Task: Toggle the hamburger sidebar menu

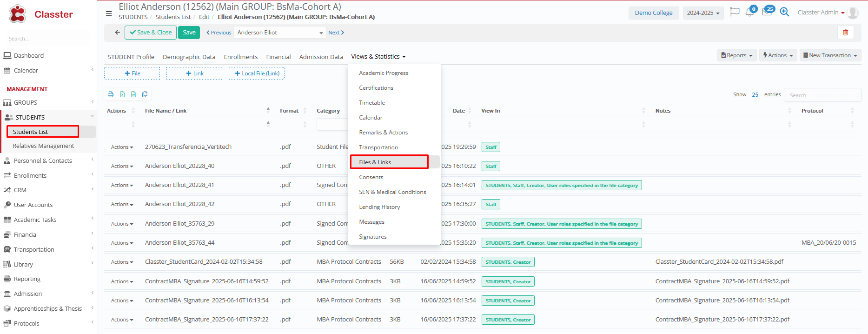Action: (109, 13)
